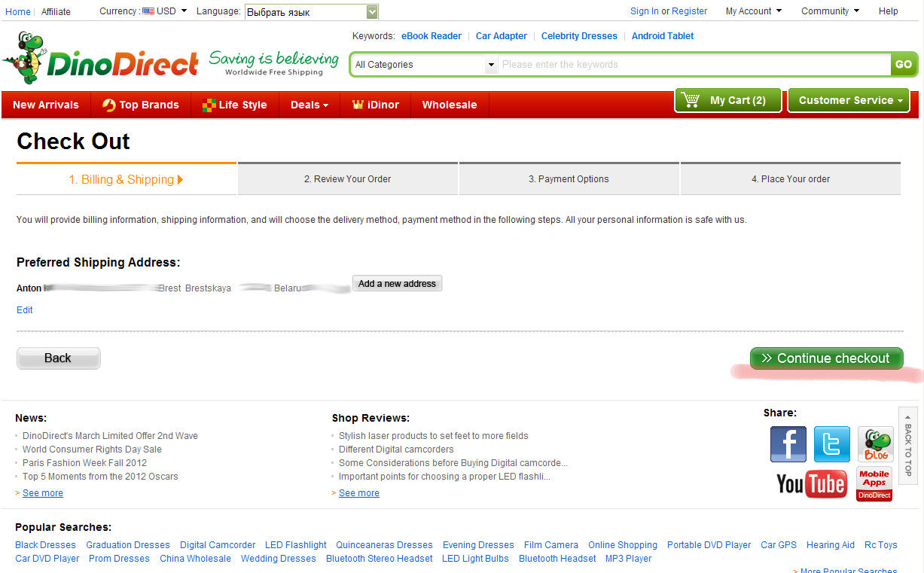Open the Deals menu
This screenshot has height=573, width=924.
[310, 105]
